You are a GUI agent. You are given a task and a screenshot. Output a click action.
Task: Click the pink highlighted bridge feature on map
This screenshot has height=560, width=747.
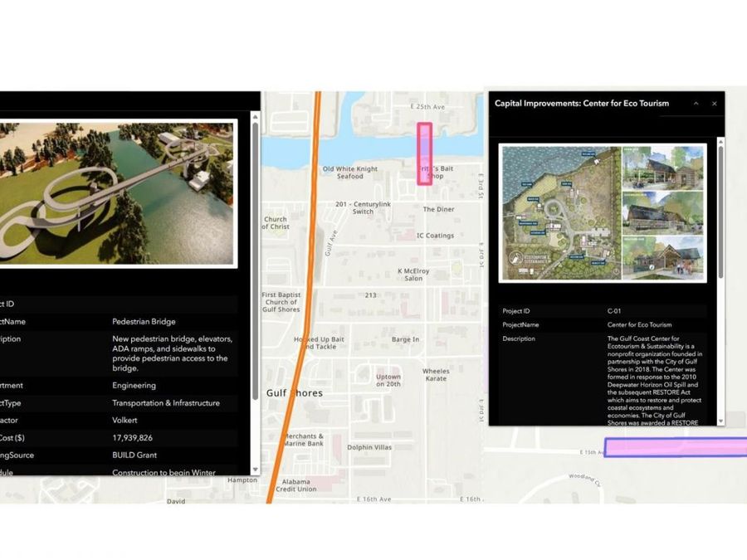tap(424, 153)
